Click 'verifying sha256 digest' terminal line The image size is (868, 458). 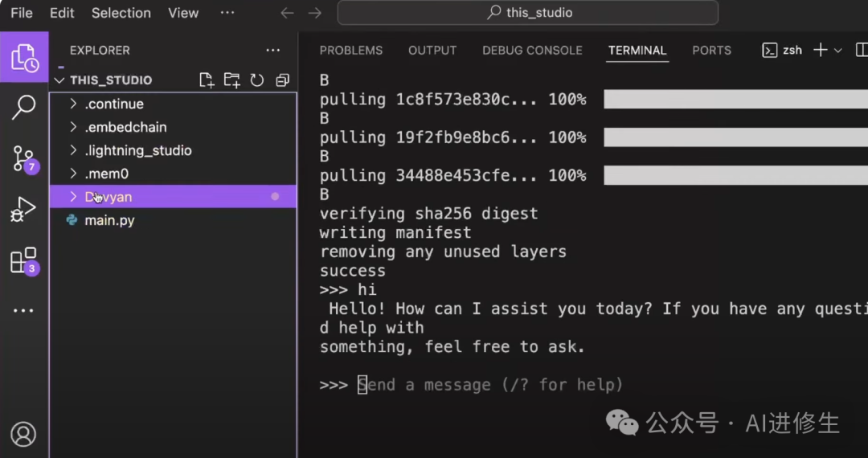tap(428, 214)
